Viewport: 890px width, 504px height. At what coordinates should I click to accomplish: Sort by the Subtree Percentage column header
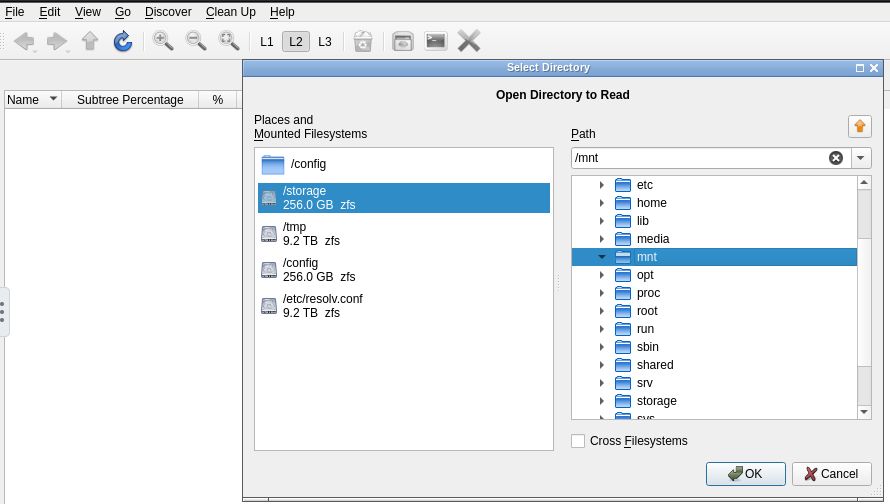[x=130, y=100]
